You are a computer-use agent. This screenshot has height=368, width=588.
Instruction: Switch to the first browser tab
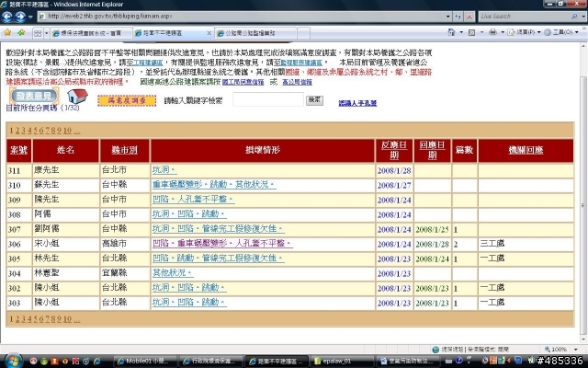pos(91,33)
